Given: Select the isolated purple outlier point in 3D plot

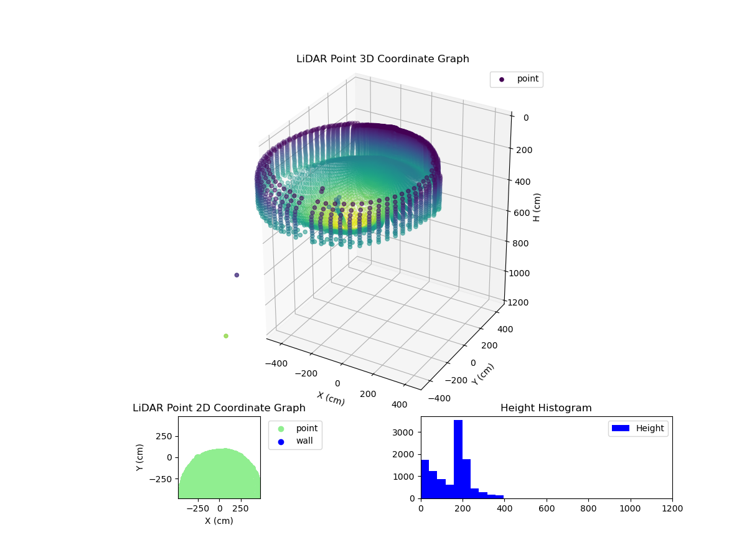Looking at the screenshot, I should 237,275.
